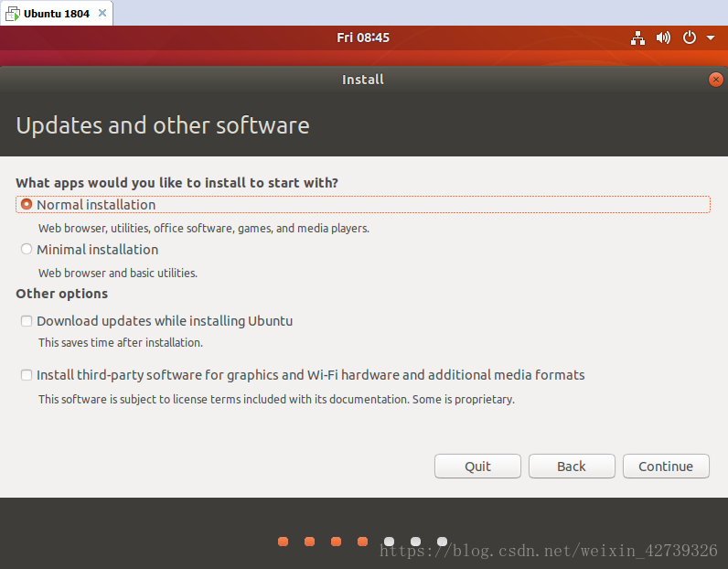Click Continue to proceed with installation
Image resolution: width=728 pixels, height=569 pixels.
666,466
